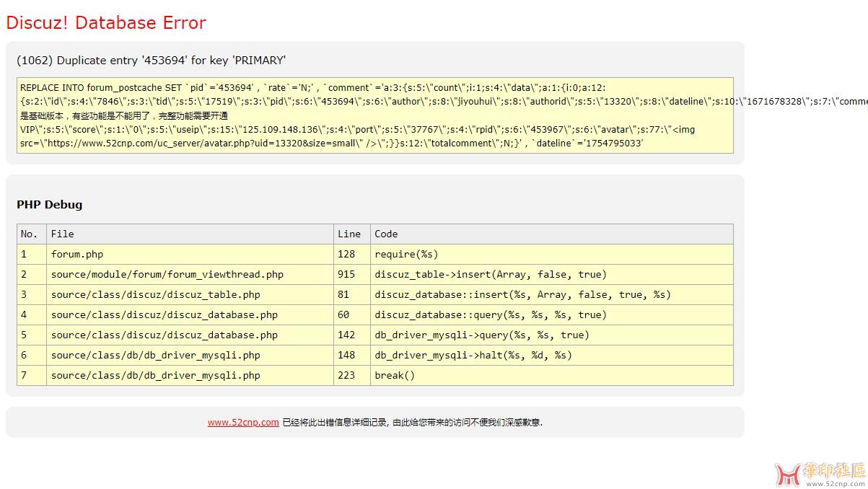Select the 'forum.php' file cell
This screenshot has height=489, width=868.
190,254
